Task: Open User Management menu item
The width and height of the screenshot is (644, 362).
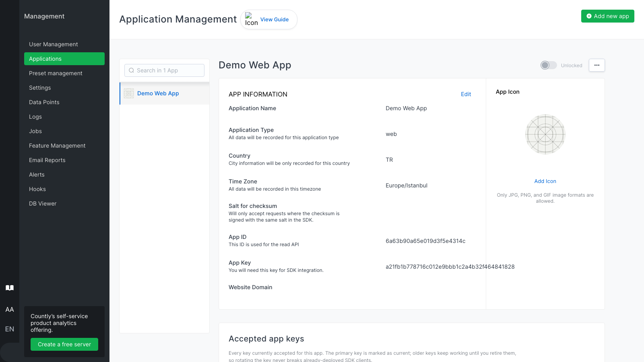Action: tap(64, 44)
